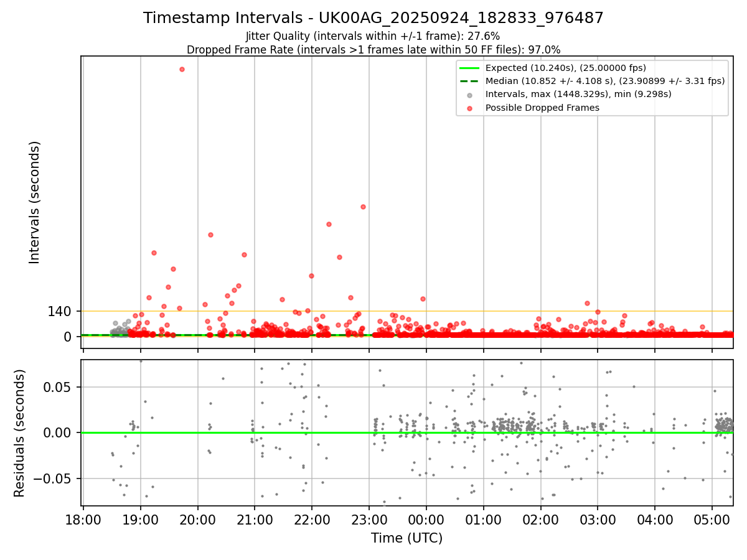Click legend entry 'Expected (10.240s), (25.00000 fps)'

[x=565, y=68]
